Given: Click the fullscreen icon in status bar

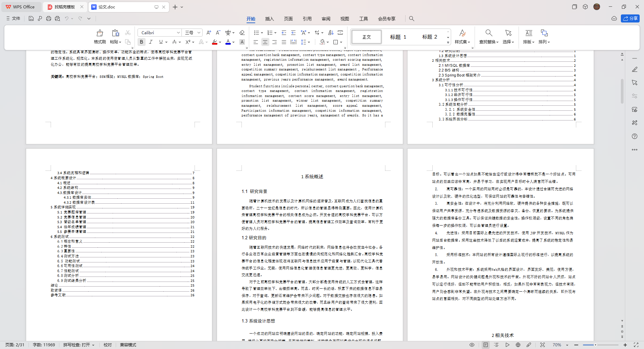Looking at the screenshot, I should (636, 345).
